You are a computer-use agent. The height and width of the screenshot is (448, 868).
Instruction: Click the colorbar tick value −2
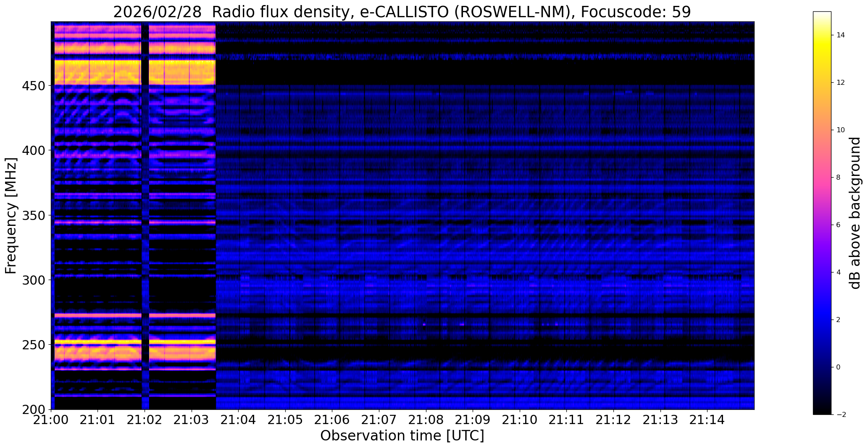[x=841, y=415]
